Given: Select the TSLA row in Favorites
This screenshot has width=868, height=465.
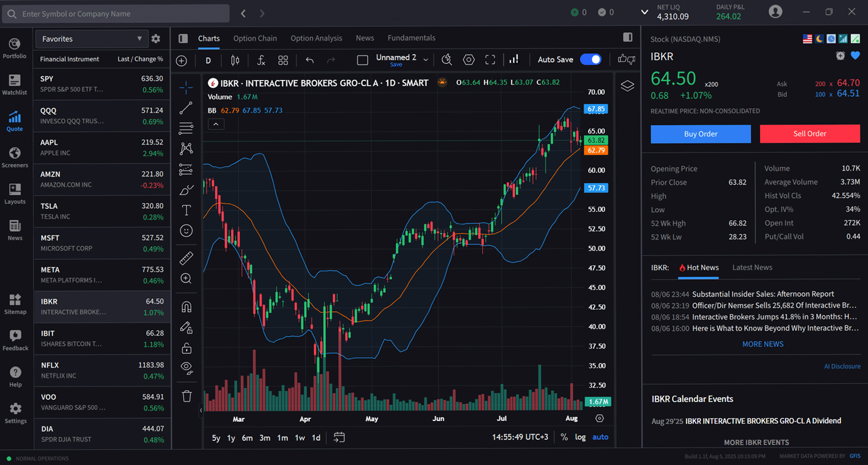Looking at the screenshot, I should pyautogui.click(x=102, y=211).
